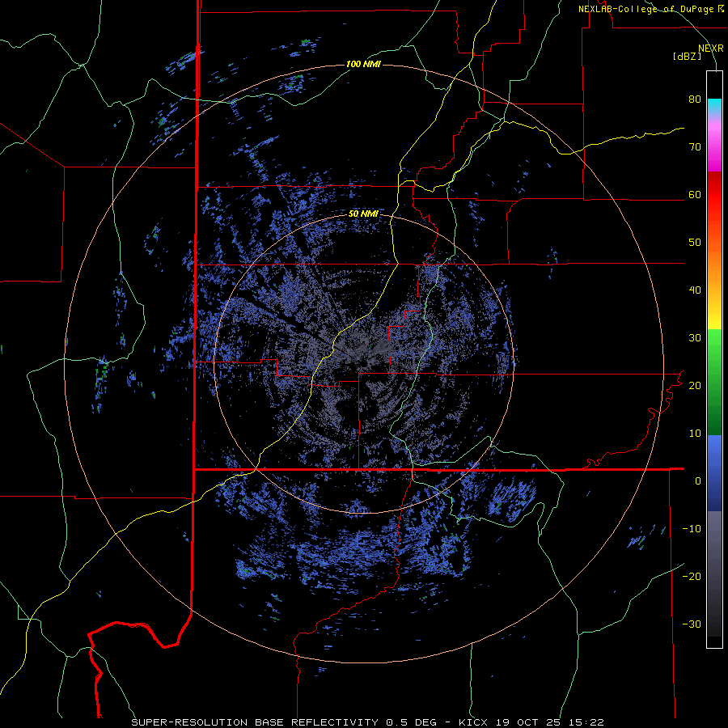Click the blue segment of the color bar

[x=714, y=472]
